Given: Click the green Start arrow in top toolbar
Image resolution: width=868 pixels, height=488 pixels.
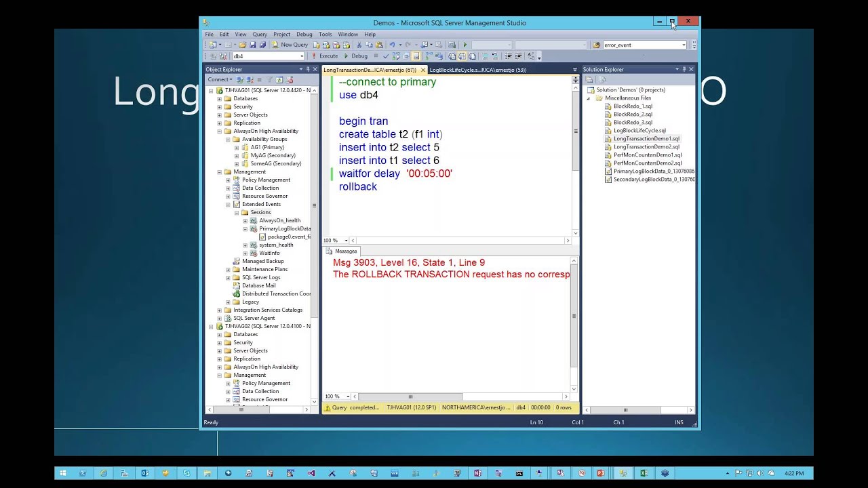Looking at the screenshot, I should [x=465, y=45].
